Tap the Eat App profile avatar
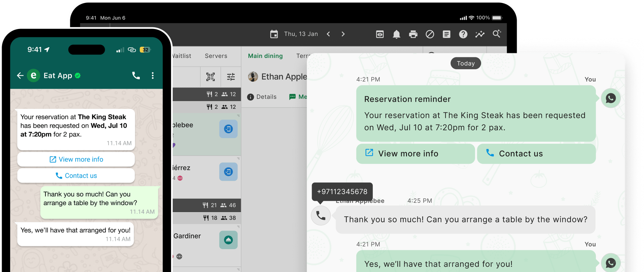Screen dimensions: 644x272 pos(33,75)
